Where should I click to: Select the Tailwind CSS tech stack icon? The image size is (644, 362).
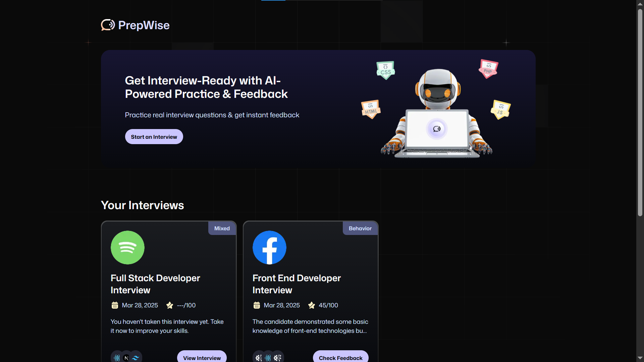pyautogui.click(x=136, y=358)
